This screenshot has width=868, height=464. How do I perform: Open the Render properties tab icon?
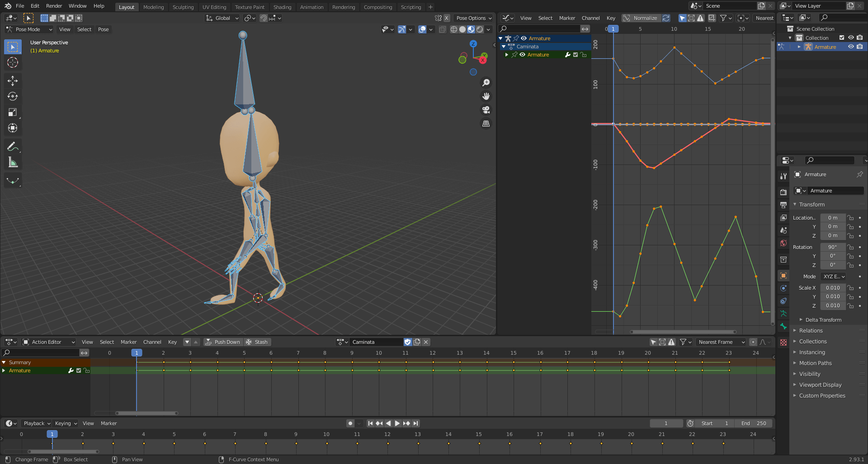point(783,192)
